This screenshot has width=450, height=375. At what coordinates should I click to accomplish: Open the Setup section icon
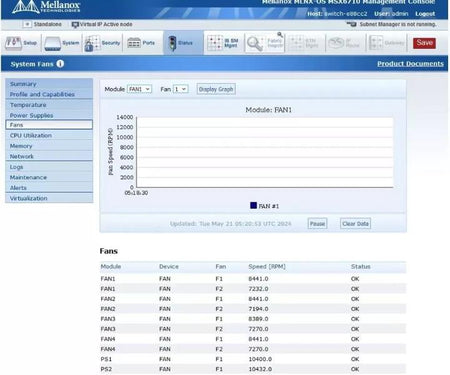[13, 43]
